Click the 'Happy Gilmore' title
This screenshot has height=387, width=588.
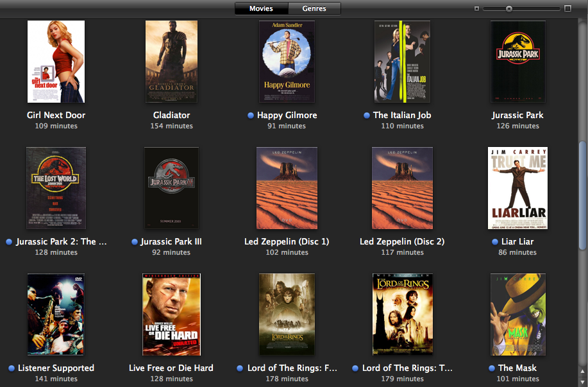(287, 116)
